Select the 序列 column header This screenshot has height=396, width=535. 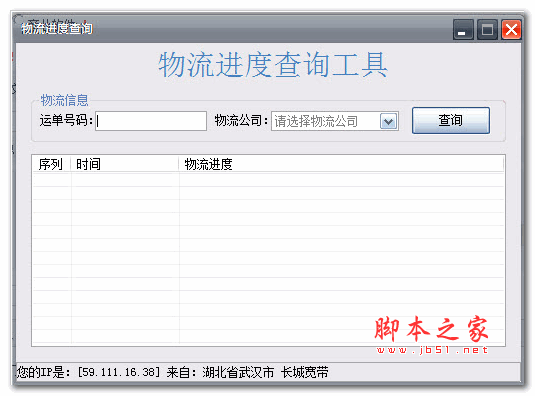click(51, 164)
